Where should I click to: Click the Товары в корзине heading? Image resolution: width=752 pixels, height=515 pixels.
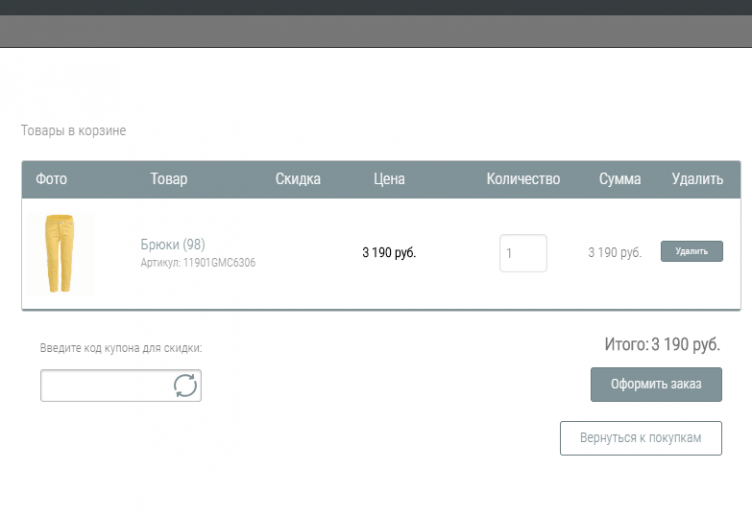(x=73, y=131)
